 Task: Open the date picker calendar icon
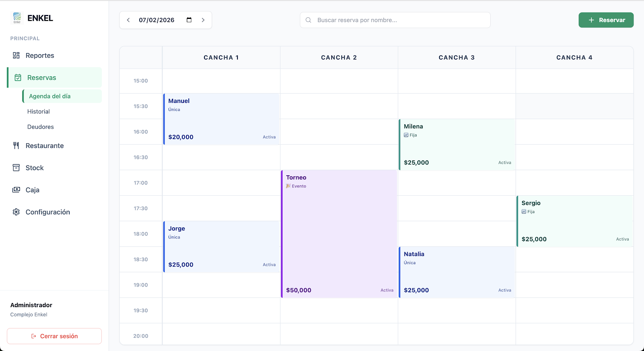(x=189, y=20)
